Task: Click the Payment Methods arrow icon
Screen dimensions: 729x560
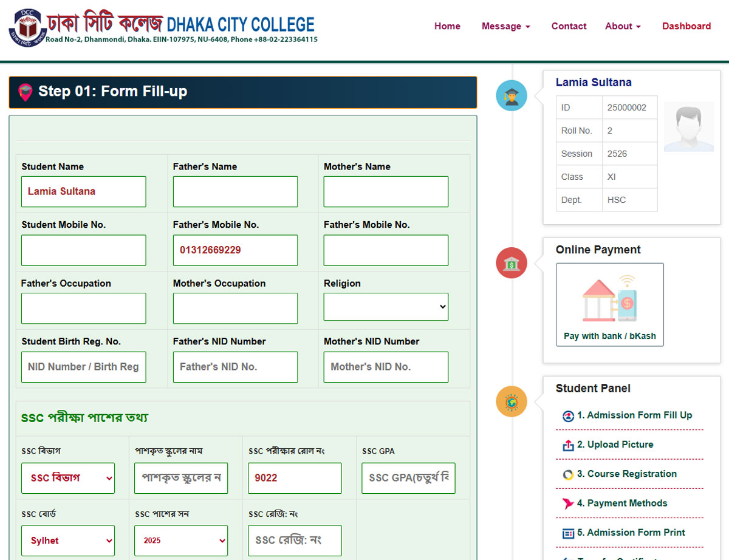Action: 568,504
